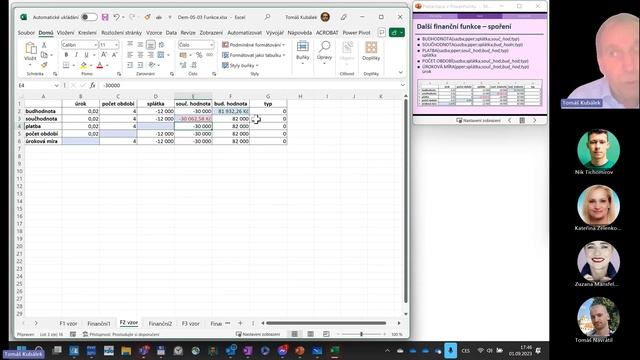Image resolution: width=640 pixels, height=360 pixels.
Task: Toggle wrap text in alignment group
Action: click(x=162, y=44)
